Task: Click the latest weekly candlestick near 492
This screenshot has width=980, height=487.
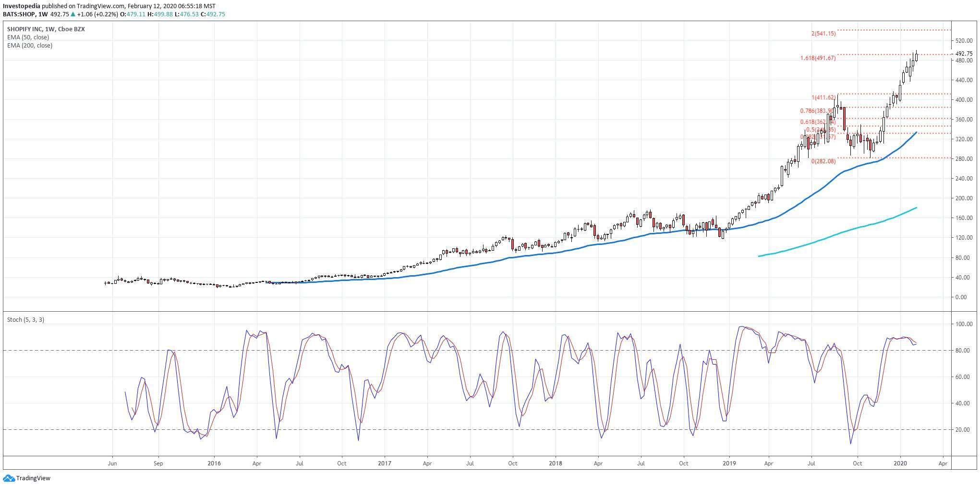Action: pyautogui.click(x=916, y=56)
